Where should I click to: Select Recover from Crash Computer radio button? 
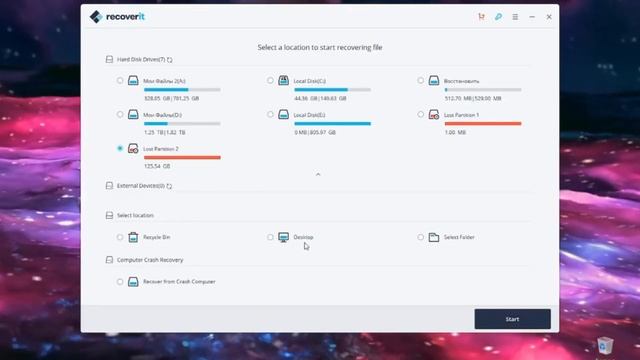coord(120,281)
